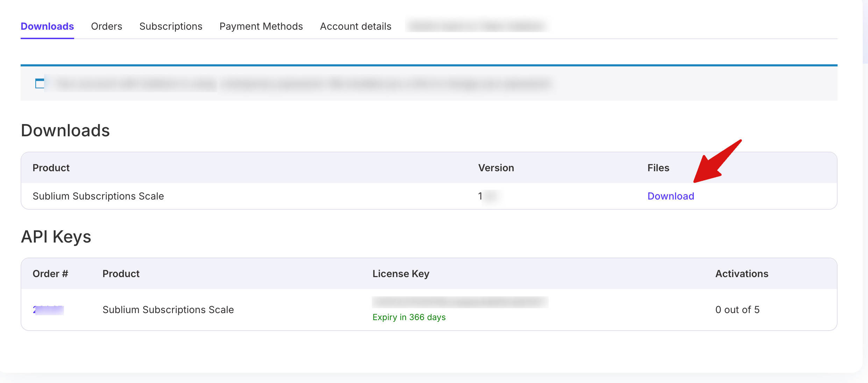Click the Version column header
The width and height of the screenshot is (868, 383).
click(496, 168)
